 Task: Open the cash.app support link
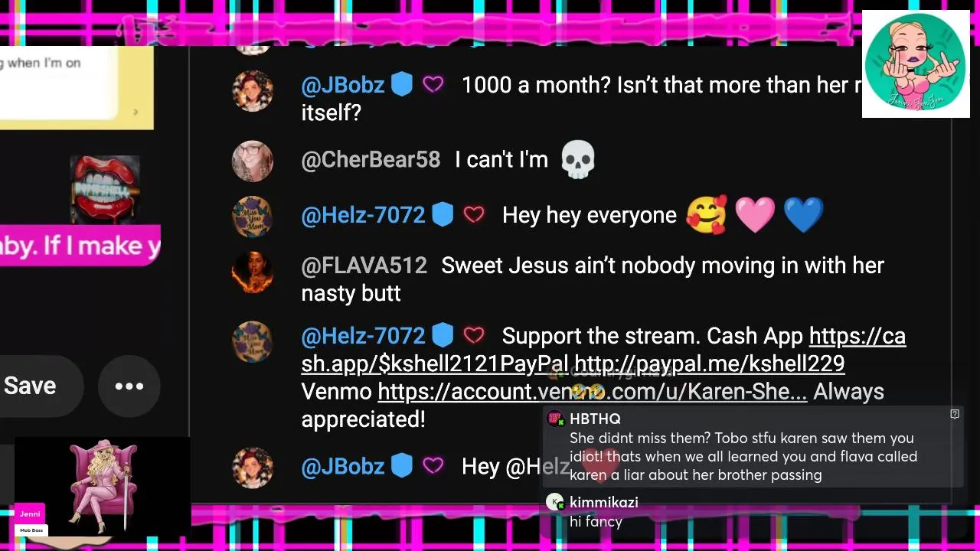coord(603,350)
